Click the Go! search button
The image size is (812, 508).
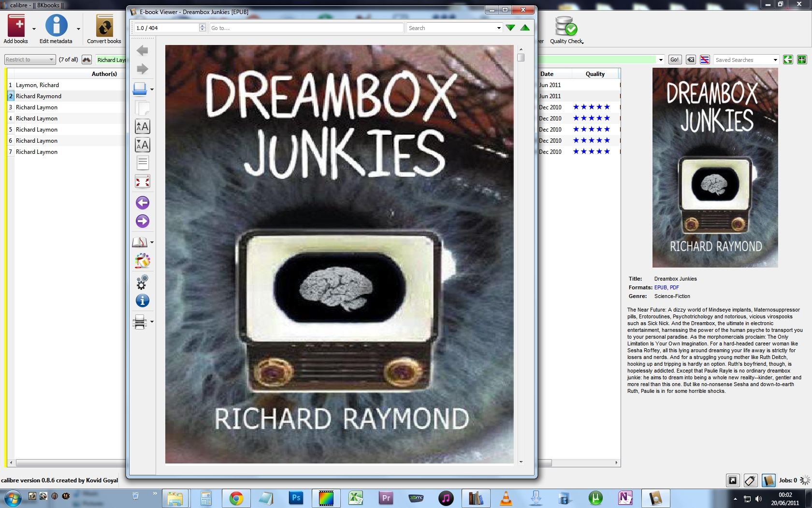tap(674, 60)
